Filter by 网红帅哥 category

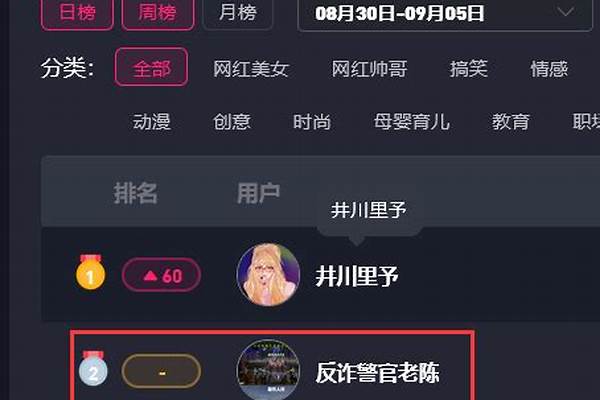[x=369, y=69]
